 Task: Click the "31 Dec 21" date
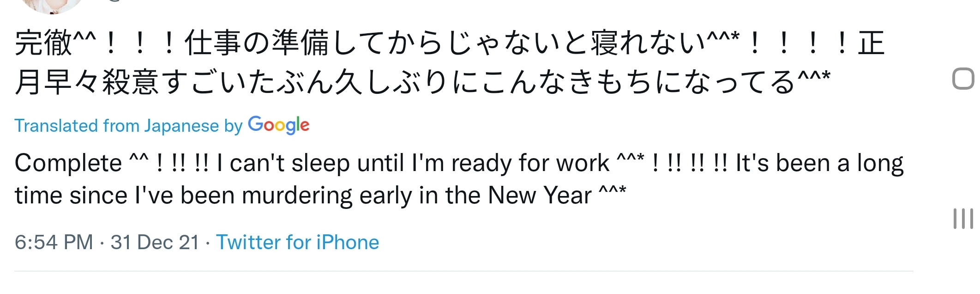[155, 242]
